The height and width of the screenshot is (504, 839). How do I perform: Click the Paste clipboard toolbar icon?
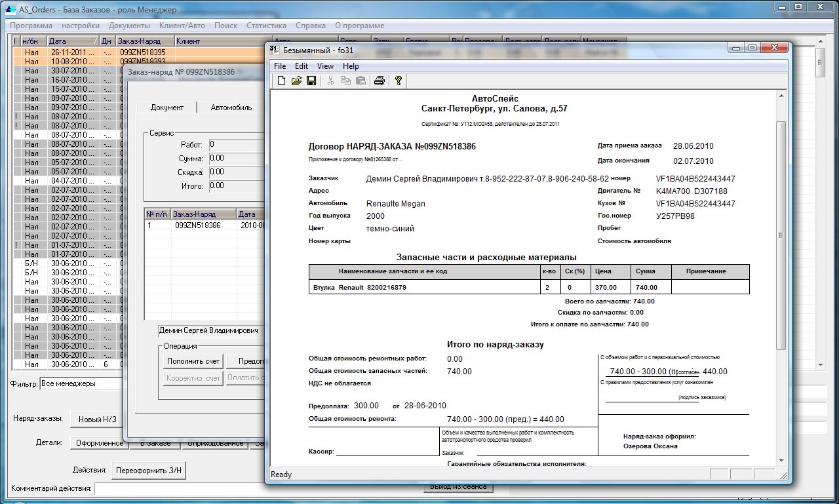coord(360,81)
